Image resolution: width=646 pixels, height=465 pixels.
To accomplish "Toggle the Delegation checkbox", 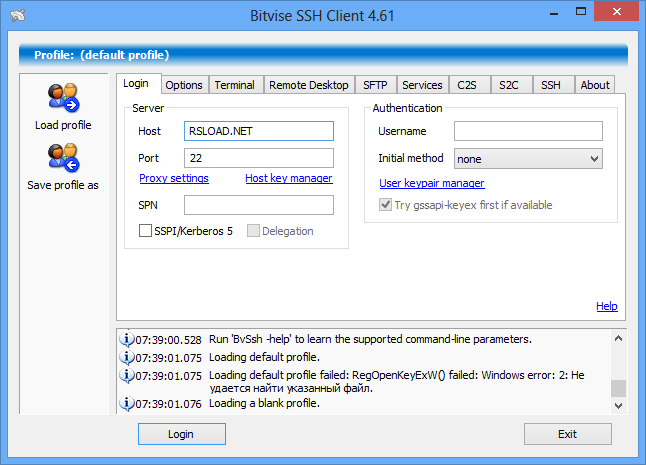I will point(253,231).
